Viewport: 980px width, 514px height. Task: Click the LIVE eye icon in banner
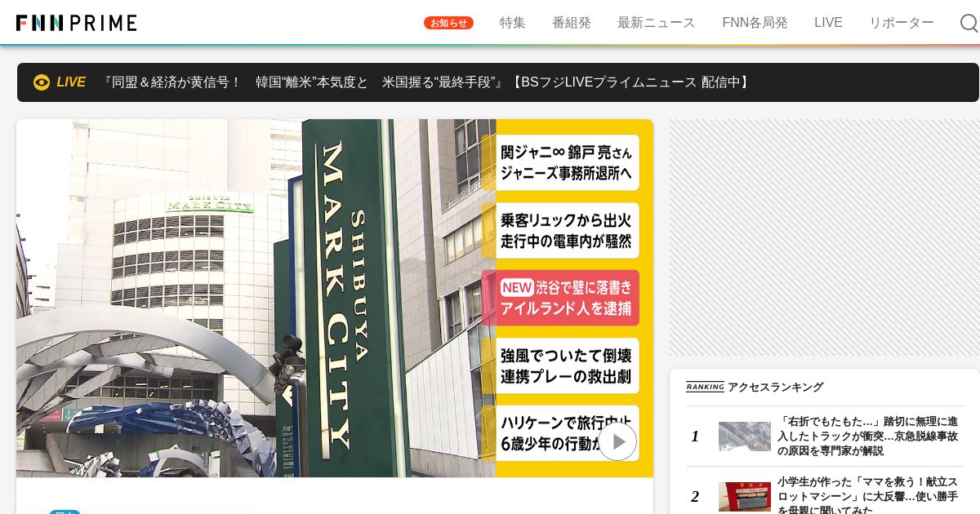pos(42,82)
